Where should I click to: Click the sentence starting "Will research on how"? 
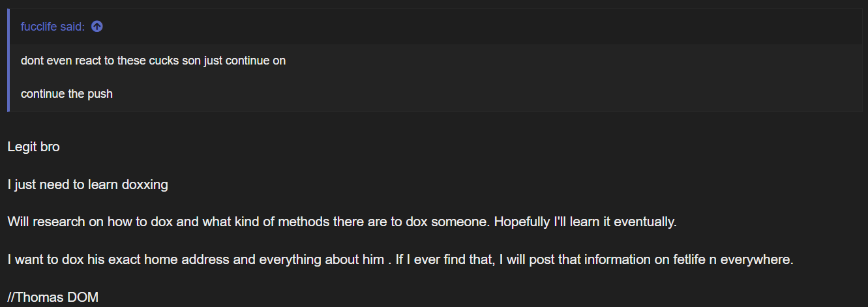[248, 222]
